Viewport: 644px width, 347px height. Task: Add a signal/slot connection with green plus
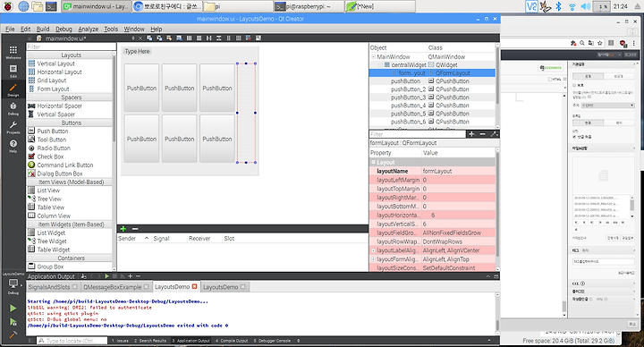click(123, 229)
